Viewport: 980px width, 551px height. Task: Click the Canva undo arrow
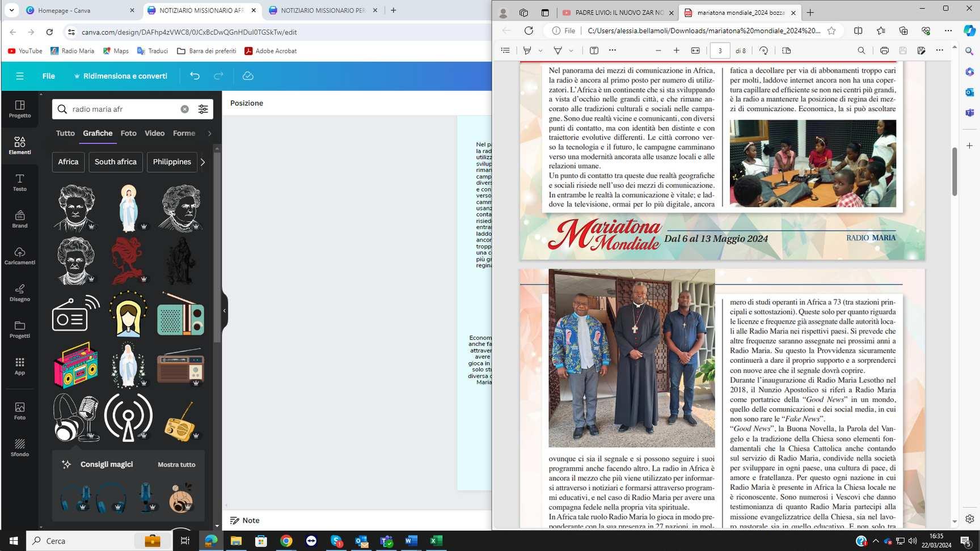(x=195, y=76)
